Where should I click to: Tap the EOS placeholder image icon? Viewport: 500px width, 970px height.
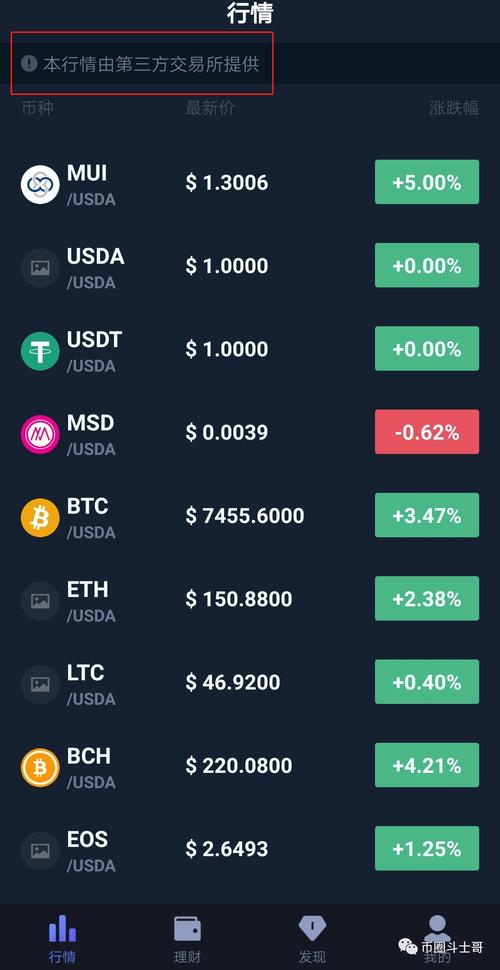[x=40, y=850]
